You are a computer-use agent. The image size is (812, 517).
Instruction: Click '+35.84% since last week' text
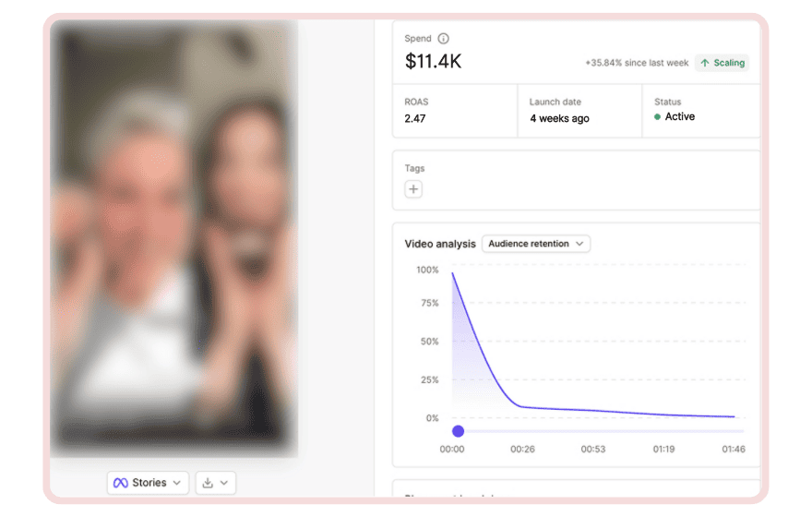637,63
